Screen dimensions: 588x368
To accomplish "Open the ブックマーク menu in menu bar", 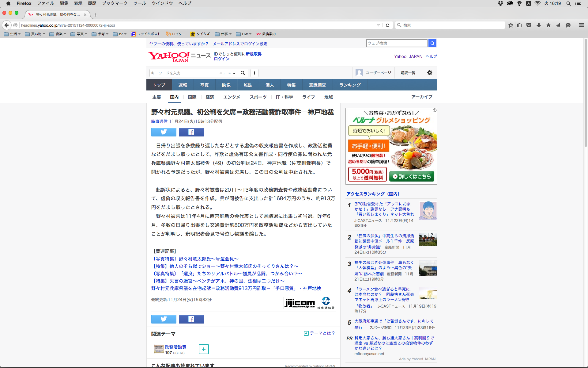I will [115, 3].
